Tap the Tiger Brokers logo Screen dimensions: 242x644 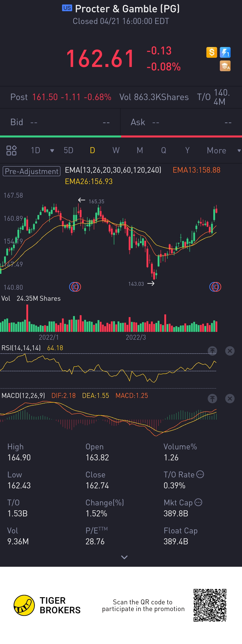coord(47,605)
